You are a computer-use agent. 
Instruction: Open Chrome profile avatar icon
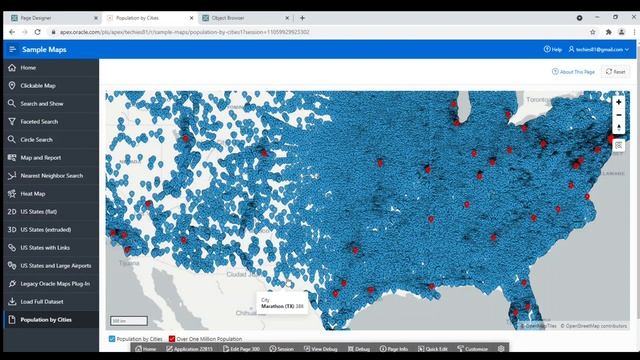(x=622, y=32)
